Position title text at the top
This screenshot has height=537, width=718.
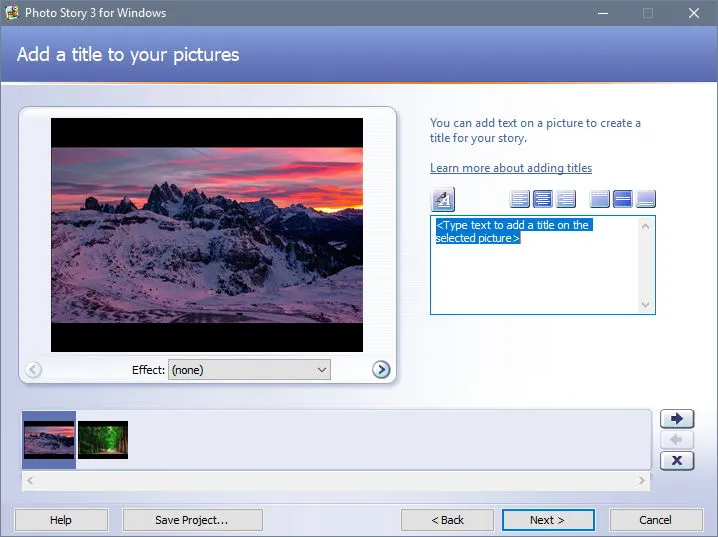tap(599, 199)
